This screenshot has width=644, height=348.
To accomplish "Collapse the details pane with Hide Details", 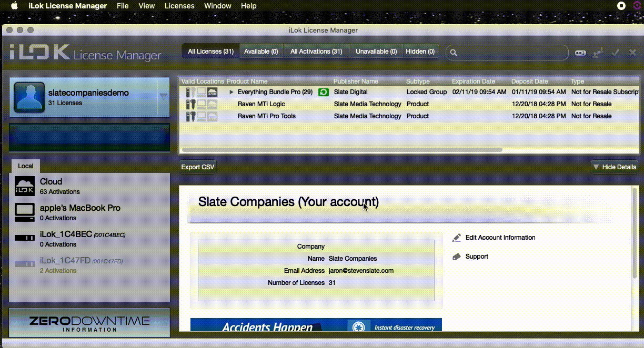I will coord(615,167).
